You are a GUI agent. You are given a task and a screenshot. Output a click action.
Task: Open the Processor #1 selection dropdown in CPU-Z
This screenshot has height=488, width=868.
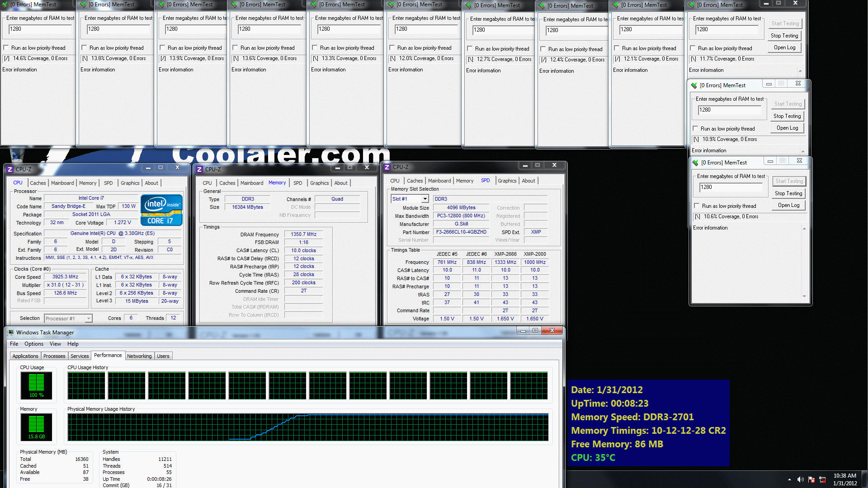pyautogui.click(x=89, y=319)
